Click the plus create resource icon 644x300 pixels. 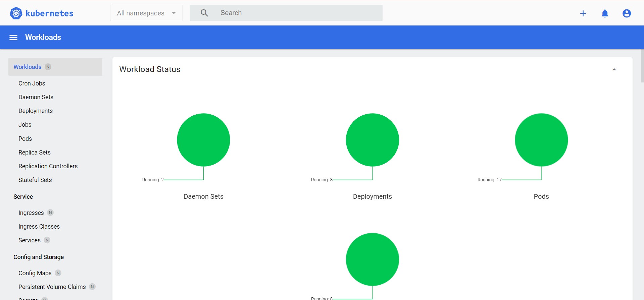point(583,13)
